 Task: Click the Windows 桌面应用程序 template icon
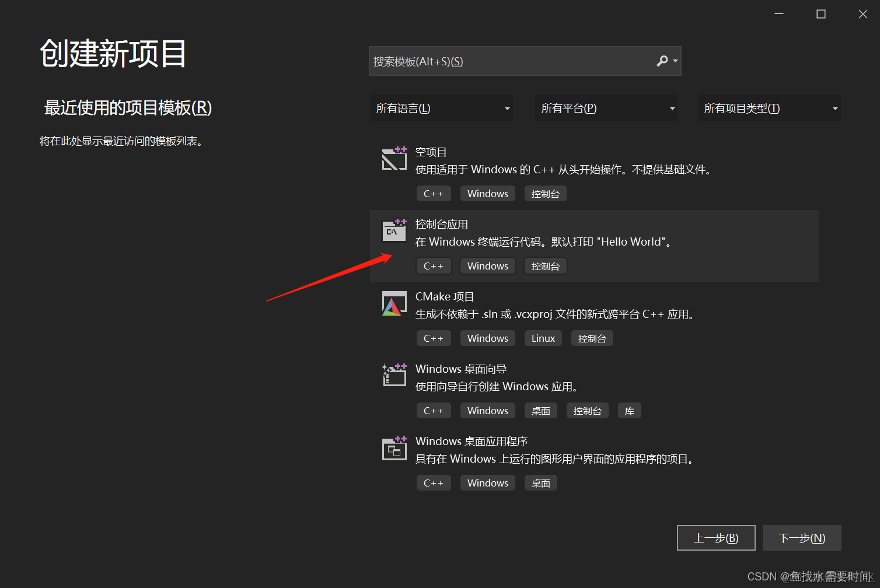394,449
